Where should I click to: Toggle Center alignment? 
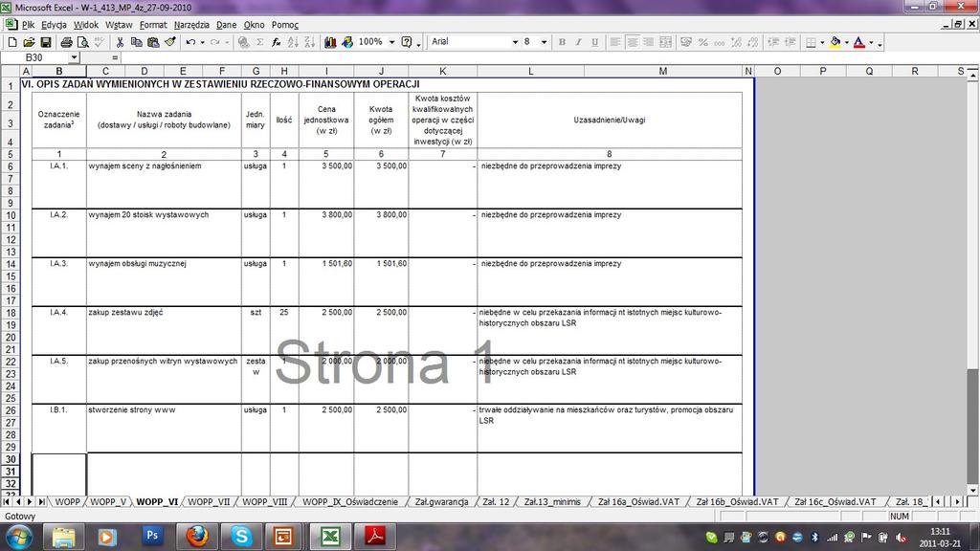coord(633,42)
